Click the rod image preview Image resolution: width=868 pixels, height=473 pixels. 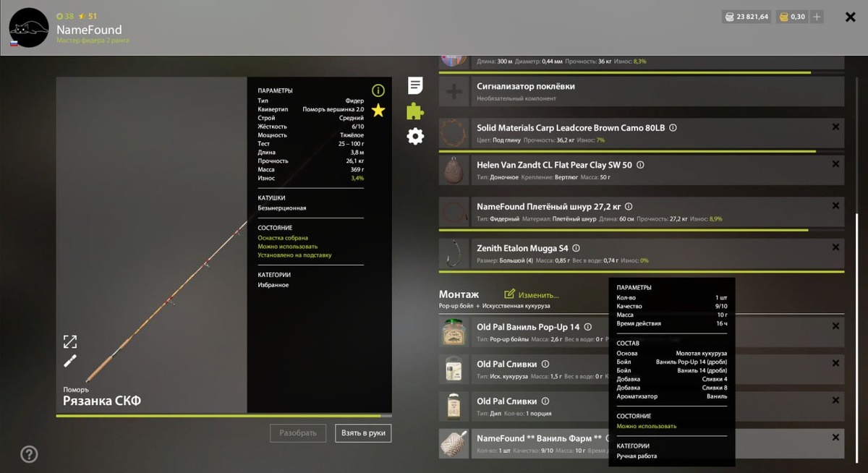pyautogui.click(x=152, y=246)
